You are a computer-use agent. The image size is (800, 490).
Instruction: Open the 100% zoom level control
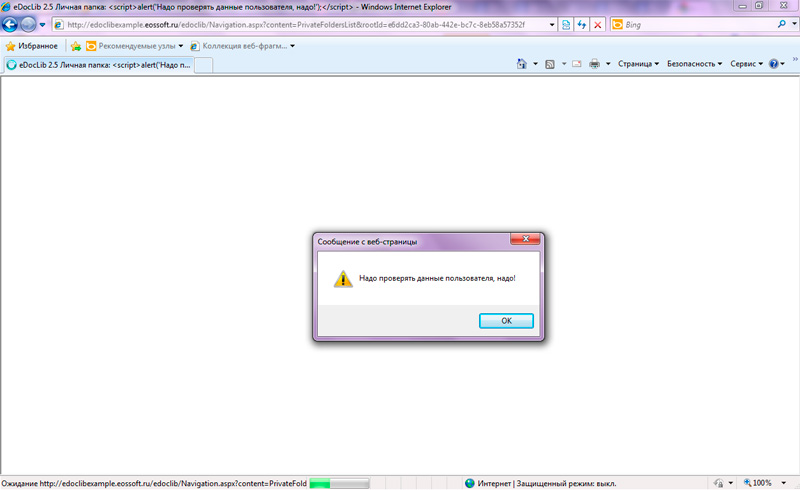click(758, 483)
